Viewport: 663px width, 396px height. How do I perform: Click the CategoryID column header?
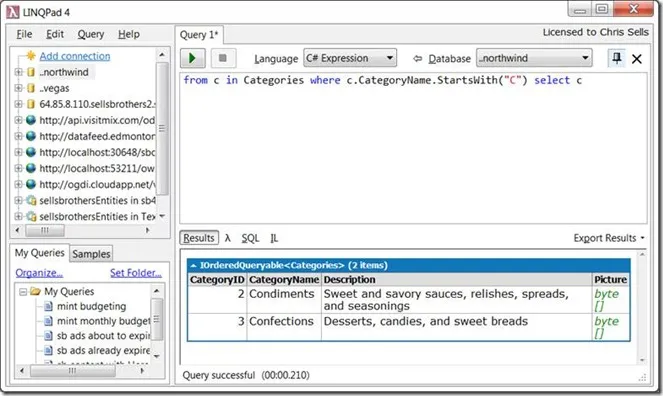click(217, 279)
